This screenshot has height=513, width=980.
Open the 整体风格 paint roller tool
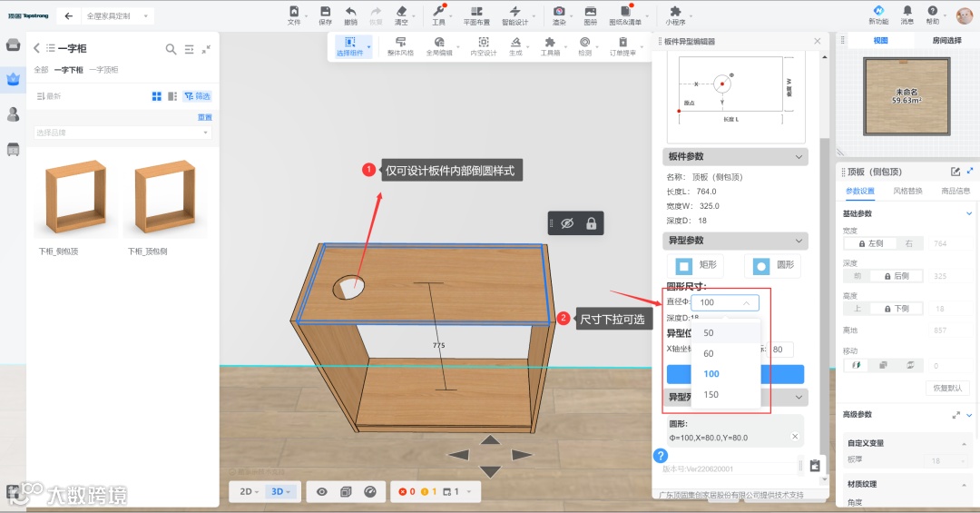tap(401, 46)
